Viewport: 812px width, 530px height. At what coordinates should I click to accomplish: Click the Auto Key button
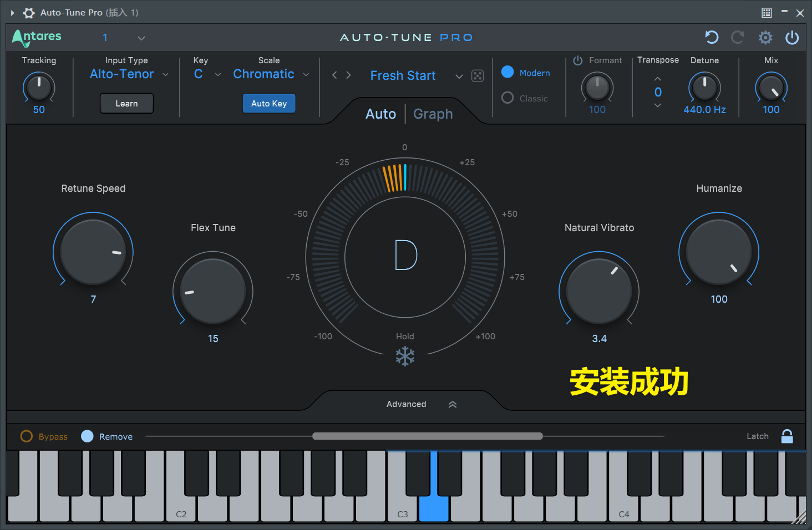[x=269, y=104]
